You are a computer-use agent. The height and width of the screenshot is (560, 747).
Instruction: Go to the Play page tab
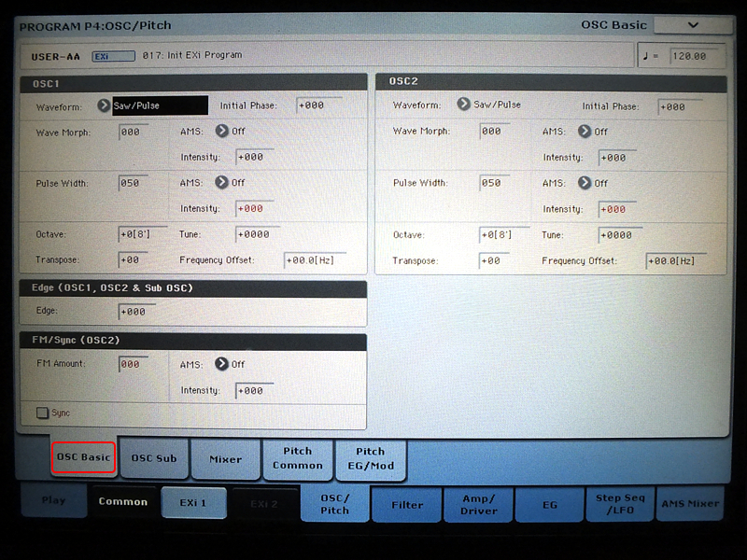54,500
